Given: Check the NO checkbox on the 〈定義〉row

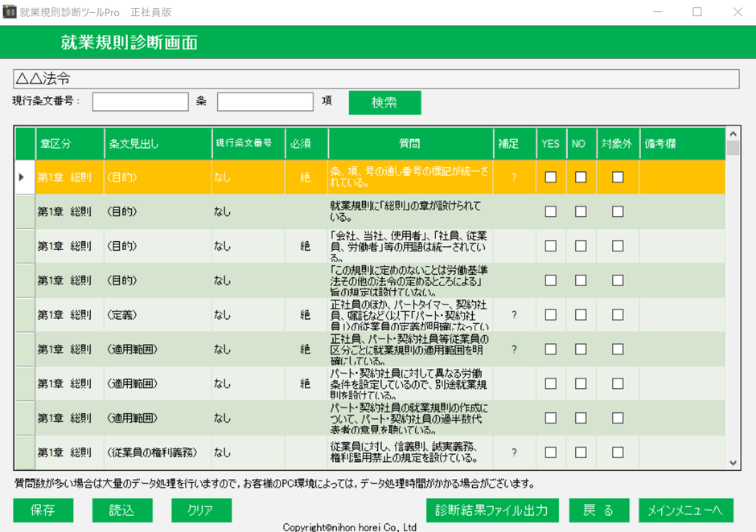Looking at the screenshot, I should (581, 315).
